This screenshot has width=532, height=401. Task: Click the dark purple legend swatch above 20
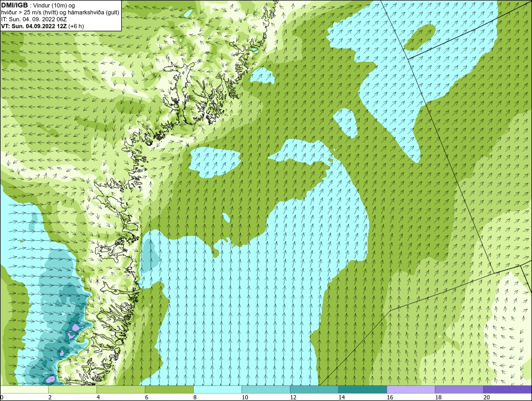tap(508, 389)
